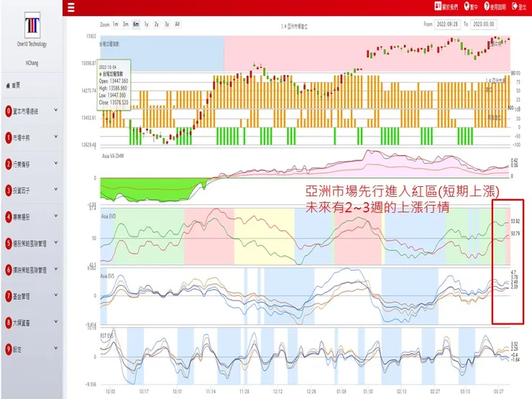Log out with the 登出 icon
The width and height of the screenshot is (532, 399).
pyautogui.click(x=519, y=6)
